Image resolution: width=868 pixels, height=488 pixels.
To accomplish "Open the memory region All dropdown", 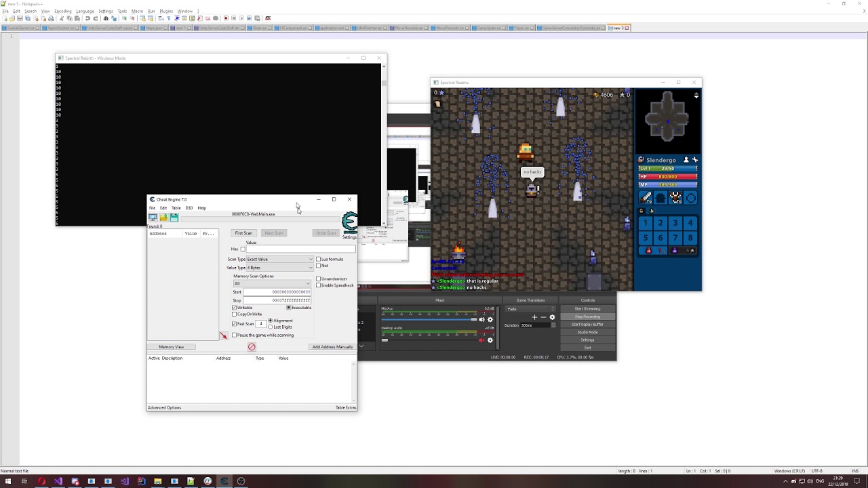I will click(x=272, y=283).
